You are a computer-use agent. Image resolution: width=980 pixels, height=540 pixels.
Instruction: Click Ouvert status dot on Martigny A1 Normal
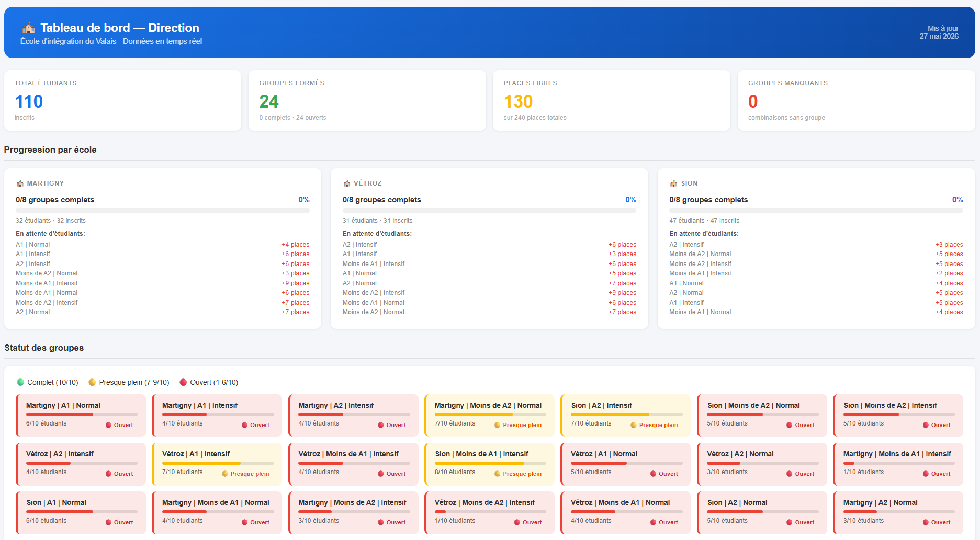tap(109, 425)
